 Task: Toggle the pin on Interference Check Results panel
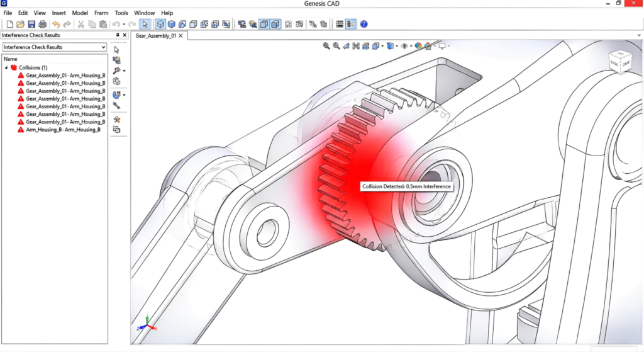click(118, 35)
